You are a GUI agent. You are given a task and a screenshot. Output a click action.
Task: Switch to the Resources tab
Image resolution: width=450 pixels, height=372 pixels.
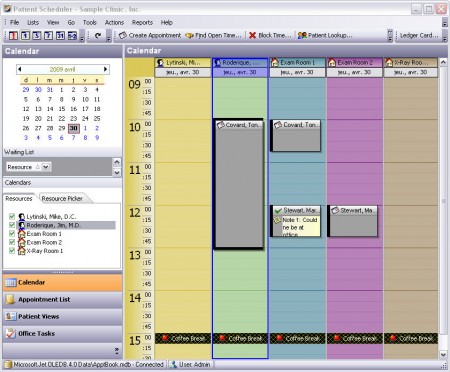tap(19, 199)
